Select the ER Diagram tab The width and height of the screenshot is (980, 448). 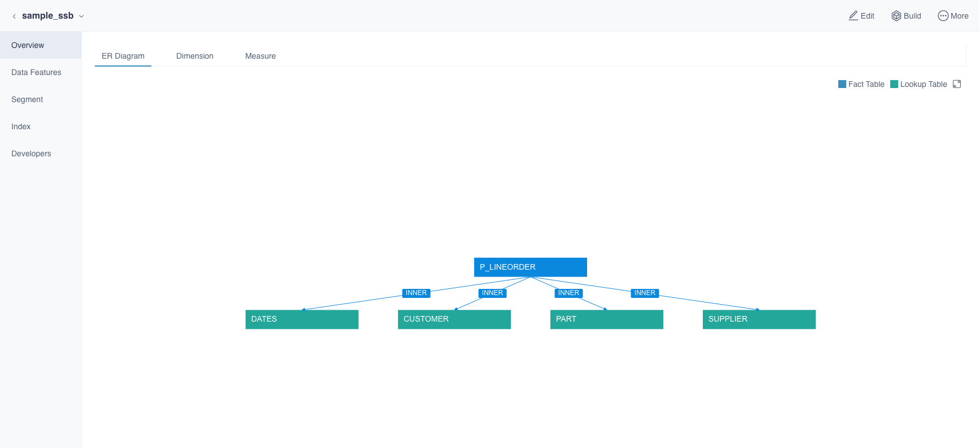(x=123, y=56)
